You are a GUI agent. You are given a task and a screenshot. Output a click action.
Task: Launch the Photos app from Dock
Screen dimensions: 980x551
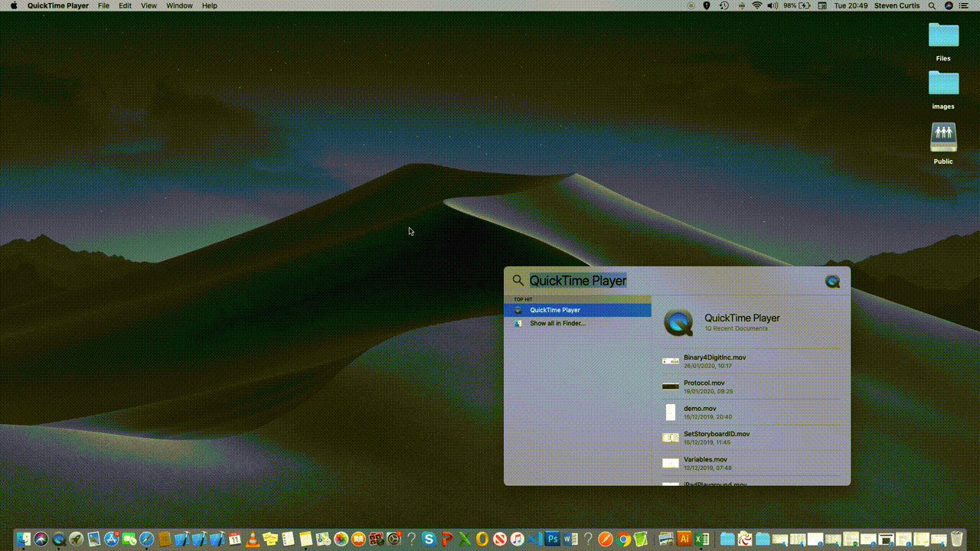[x=341, y=539]
